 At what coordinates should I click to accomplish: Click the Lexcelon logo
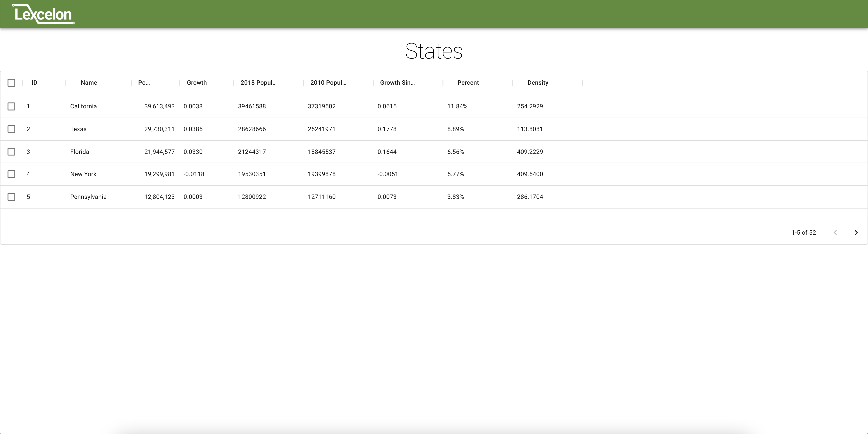coord(43,14)
